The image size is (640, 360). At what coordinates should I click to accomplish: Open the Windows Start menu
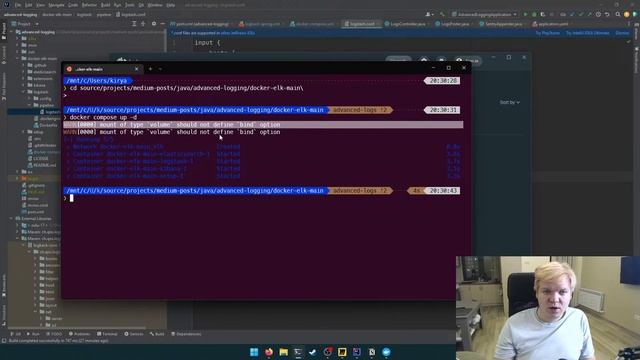tap(254, 352)
